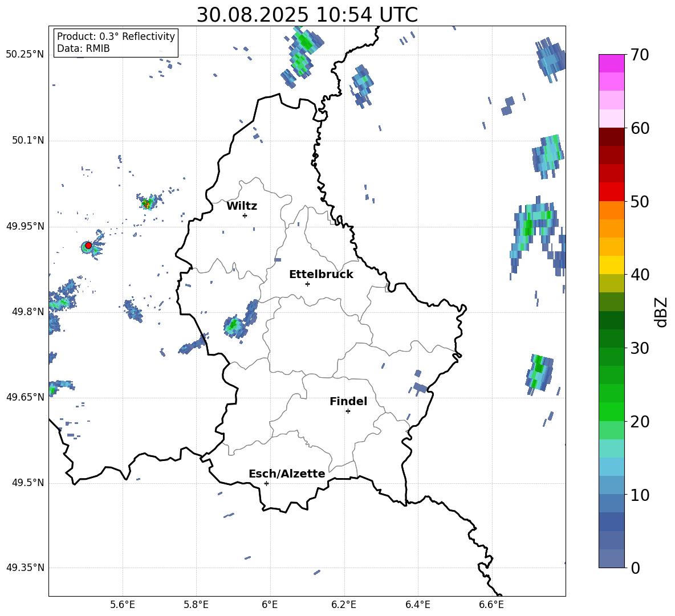Click the Ettelbruck station cross marker

[307, 284]
